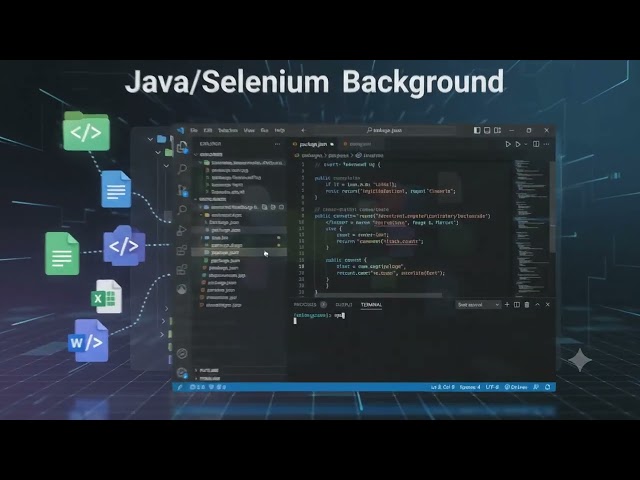Split the terminal using panel split icon
Screen dimensions: 640x480
click(x=517, y=304)
